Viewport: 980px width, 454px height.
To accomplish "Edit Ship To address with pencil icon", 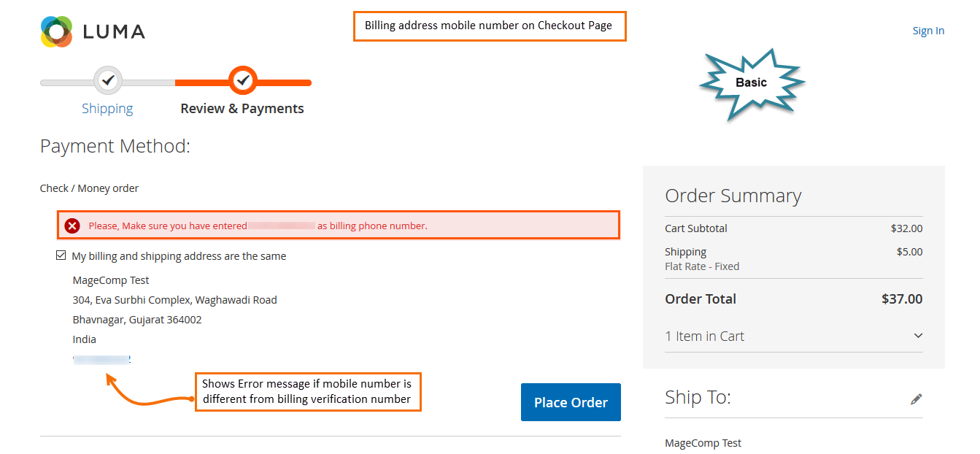I will pos(916,399).
